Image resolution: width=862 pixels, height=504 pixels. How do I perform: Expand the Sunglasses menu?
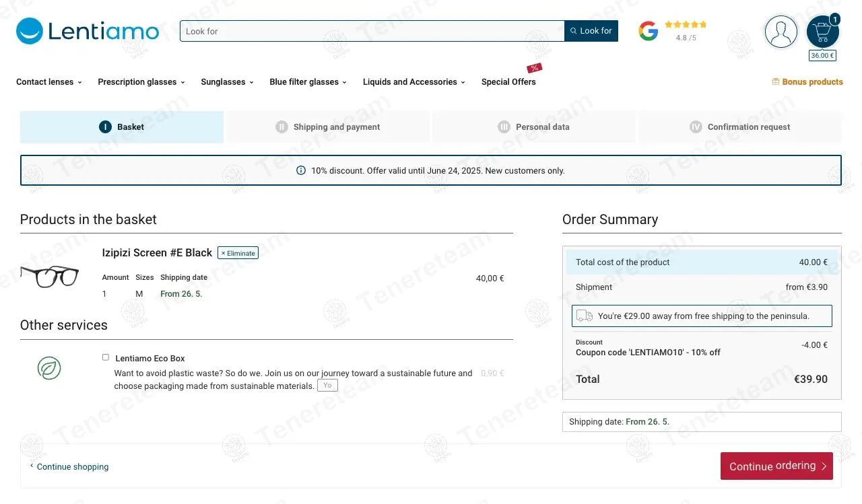[x=228, y=82]
